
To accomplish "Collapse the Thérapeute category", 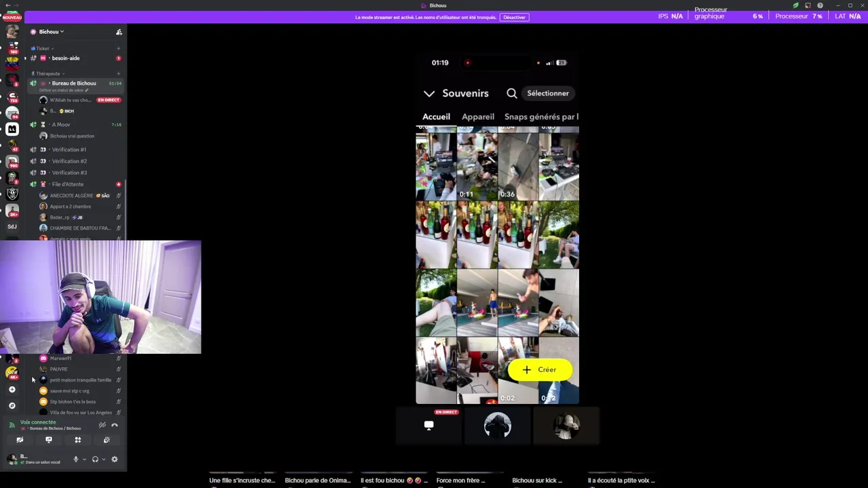I will (47, 73).
